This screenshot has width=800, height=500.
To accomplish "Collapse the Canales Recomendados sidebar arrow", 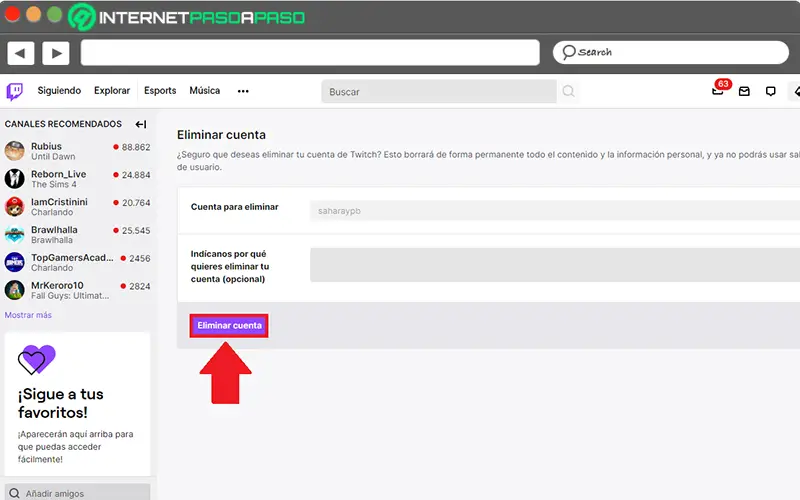I will pyautogui.click(x=141, y=124).
